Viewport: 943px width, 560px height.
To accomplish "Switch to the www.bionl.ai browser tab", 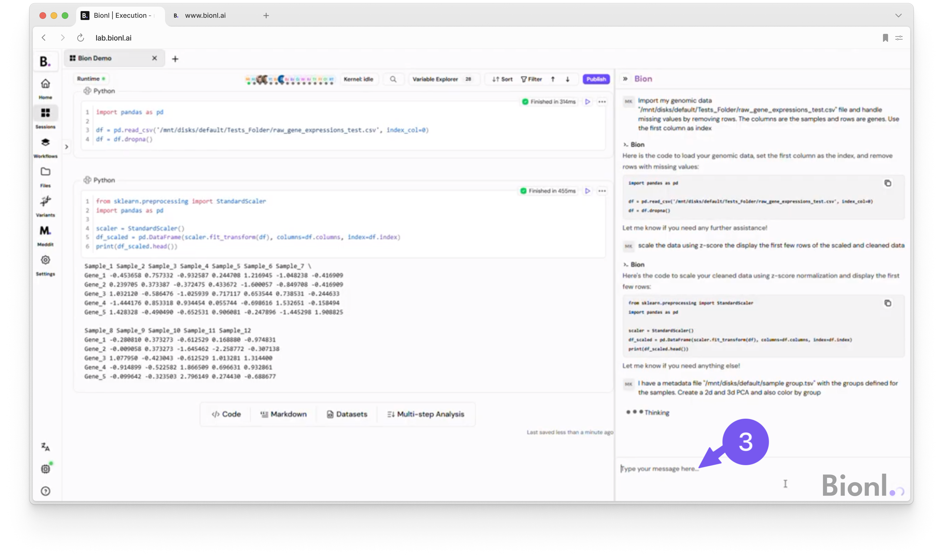I will [x=205, y=16].
